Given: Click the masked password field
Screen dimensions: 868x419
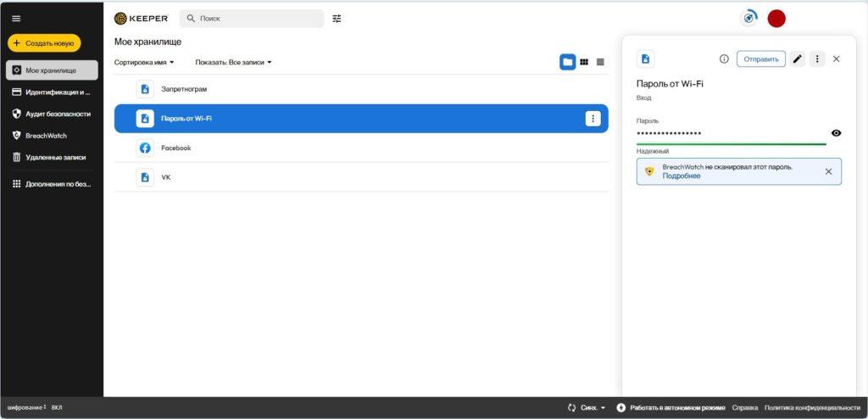Looking at the screenshot, I should coord(731,133).
